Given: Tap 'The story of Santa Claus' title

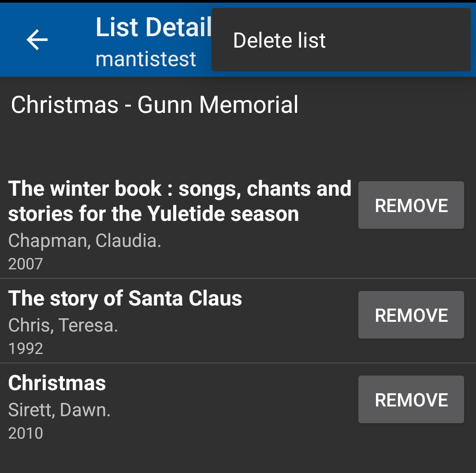Looking at the screenshot, I should (125, 298).
